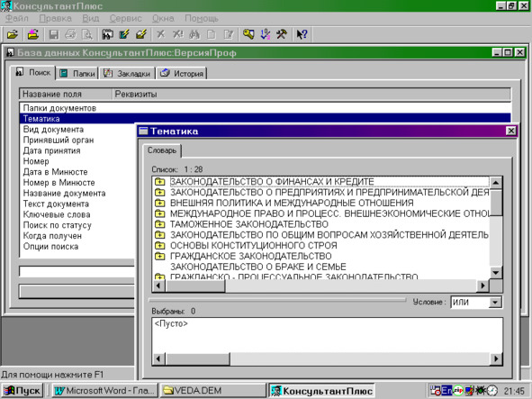532x399 pixels.
Task: Open the Пуск start button
Action: click(x=22, y=391)
